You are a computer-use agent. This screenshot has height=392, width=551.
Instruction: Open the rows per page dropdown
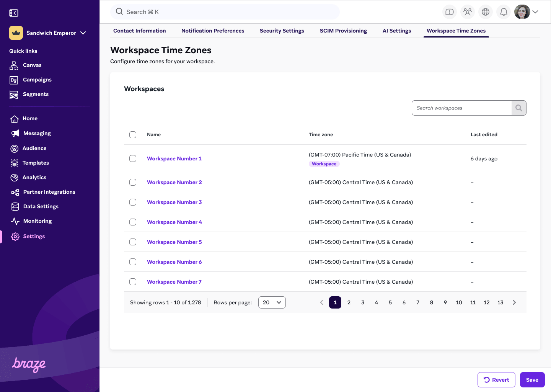click(272, 302)
